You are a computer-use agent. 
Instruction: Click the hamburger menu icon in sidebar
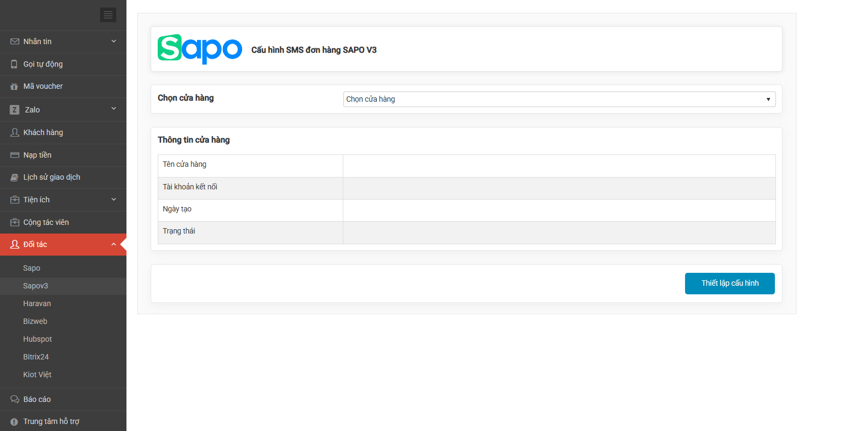108,15
